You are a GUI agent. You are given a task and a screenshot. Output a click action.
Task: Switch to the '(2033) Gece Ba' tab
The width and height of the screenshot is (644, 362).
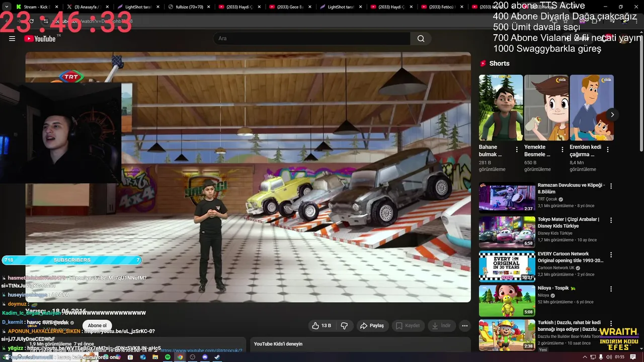[x=290, y=7]
